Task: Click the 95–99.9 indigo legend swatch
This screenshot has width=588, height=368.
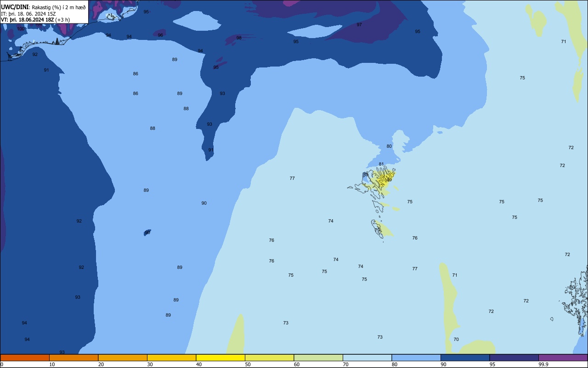Action: pyautogui.click(x=514, y=357)
